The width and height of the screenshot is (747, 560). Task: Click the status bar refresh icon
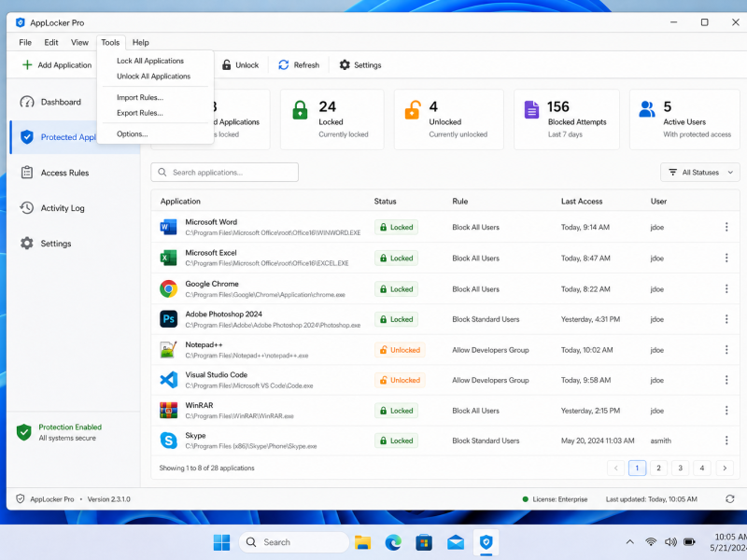pyautogui.click(x=730, y=499)
